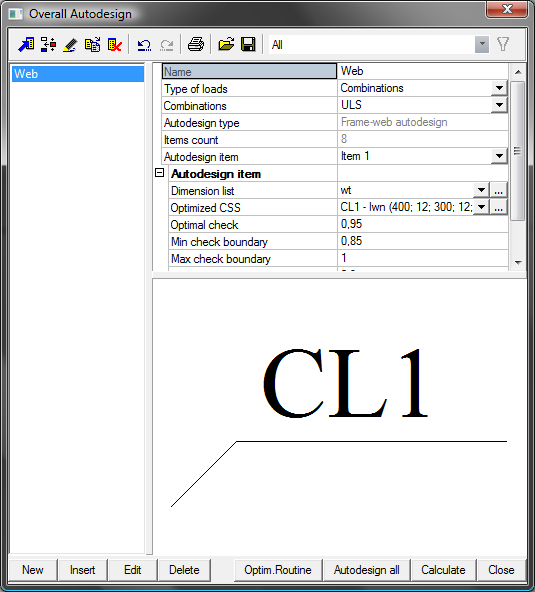Click the printer icon

pos(196,45)
